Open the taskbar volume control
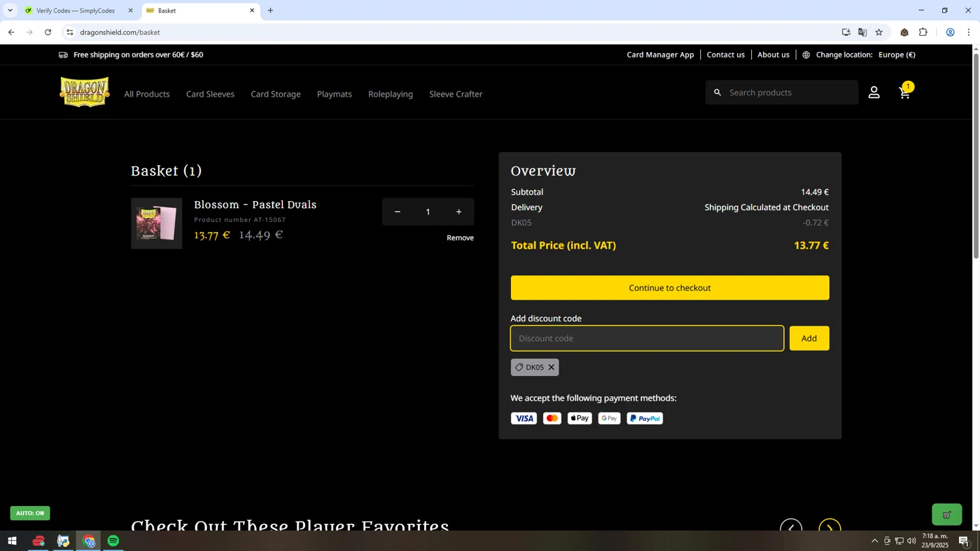Screen dimensions: 980x551 [x=911, y=541]
